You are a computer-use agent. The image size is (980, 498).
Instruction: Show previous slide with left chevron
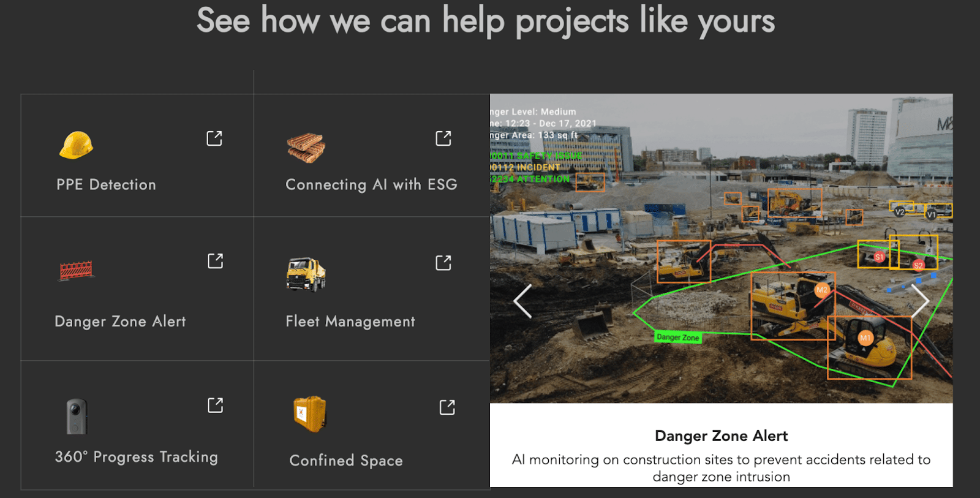coord(522,301)
